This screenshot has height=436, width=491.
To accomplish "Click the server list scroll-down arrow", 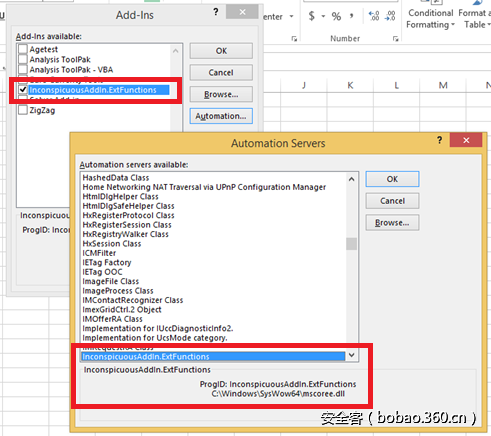I will [351, 355].
